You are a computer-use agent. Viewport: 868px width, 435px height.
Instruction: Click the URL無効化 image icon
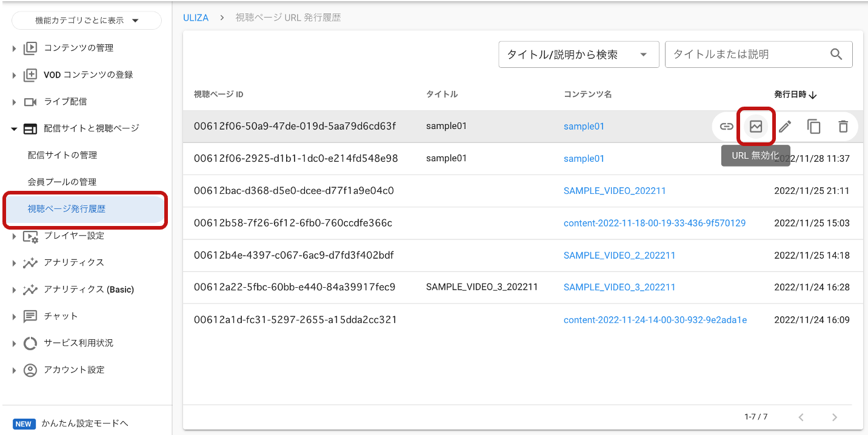coord(756,127)
